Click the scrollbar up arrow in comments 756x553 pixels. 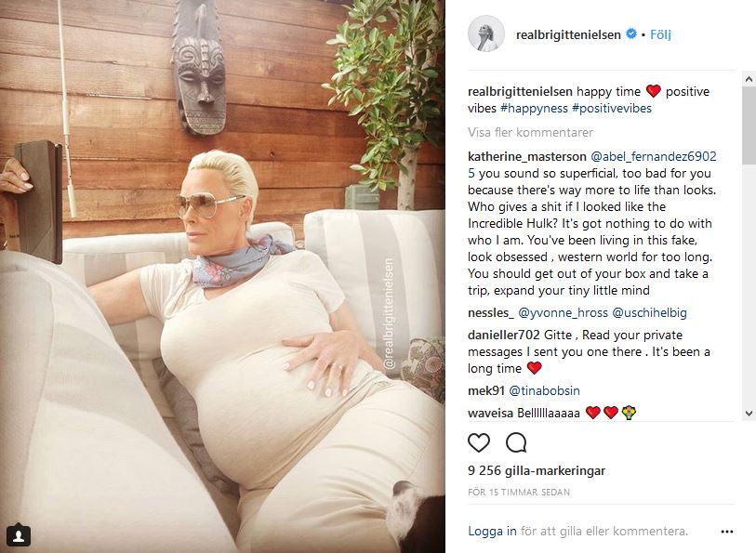coord(749,78)
